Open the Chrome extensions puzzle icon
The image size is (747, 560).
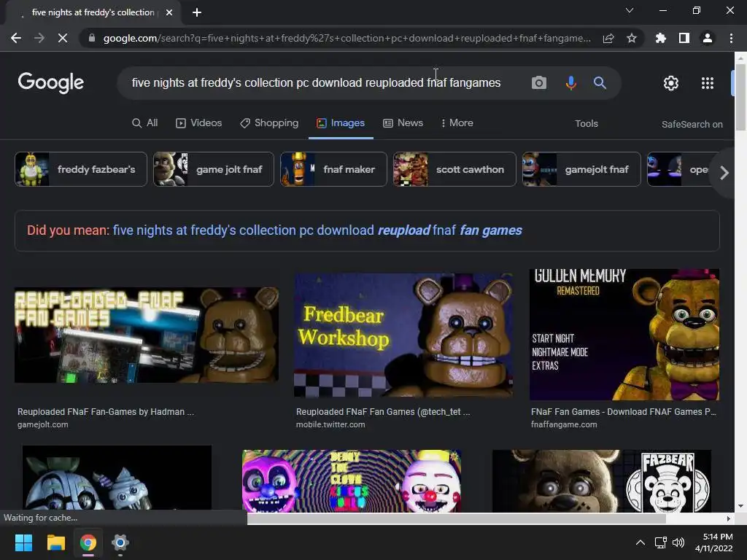pyautogui.click(x=660, y=38)
